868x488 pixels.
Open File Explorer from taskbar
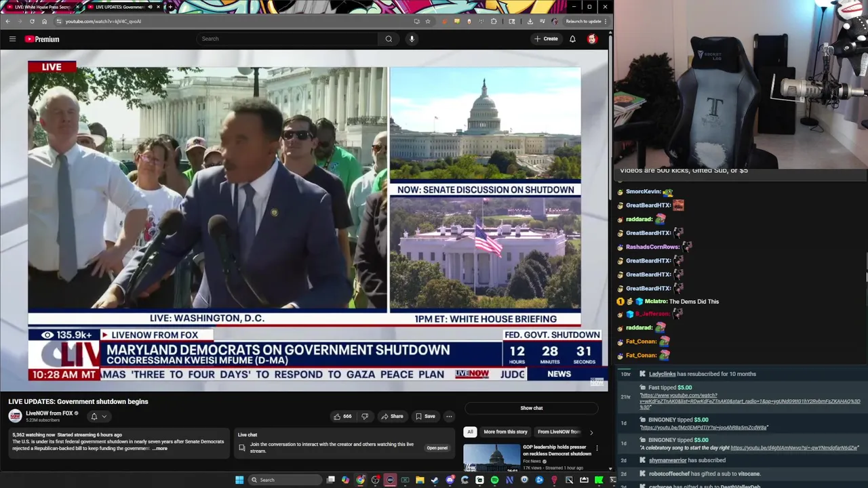click(420, 480)
